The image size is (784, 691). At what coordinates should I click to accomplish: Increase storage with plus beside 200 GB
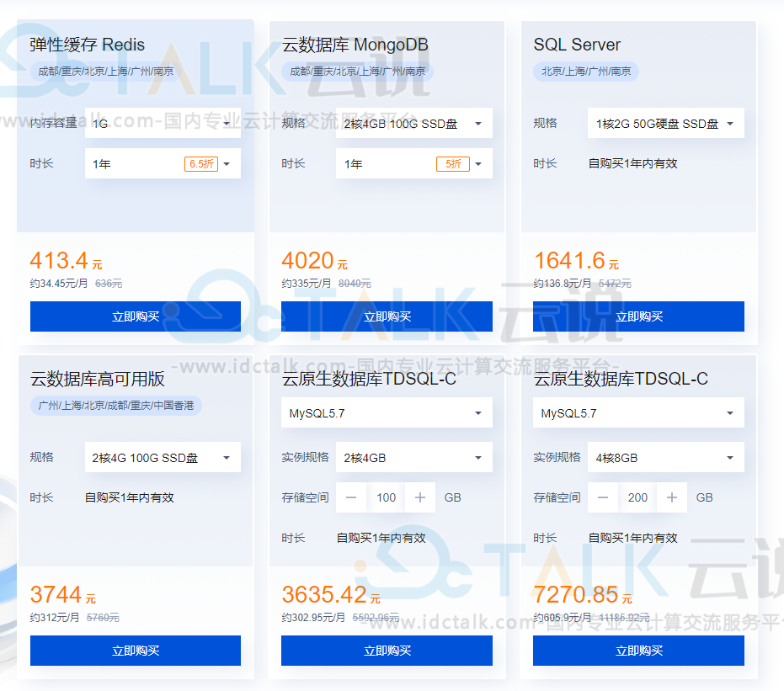point(672,497)
